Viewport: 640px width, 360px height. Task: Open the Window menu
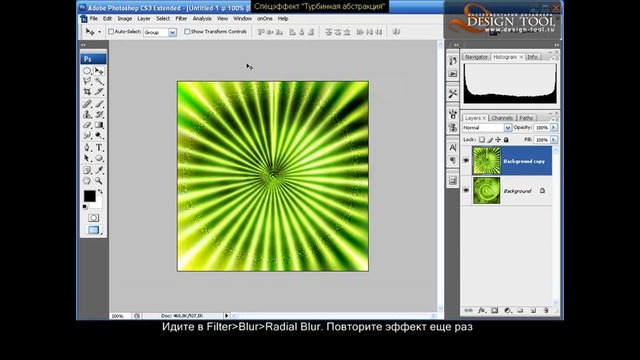click(x=242, y=19)
